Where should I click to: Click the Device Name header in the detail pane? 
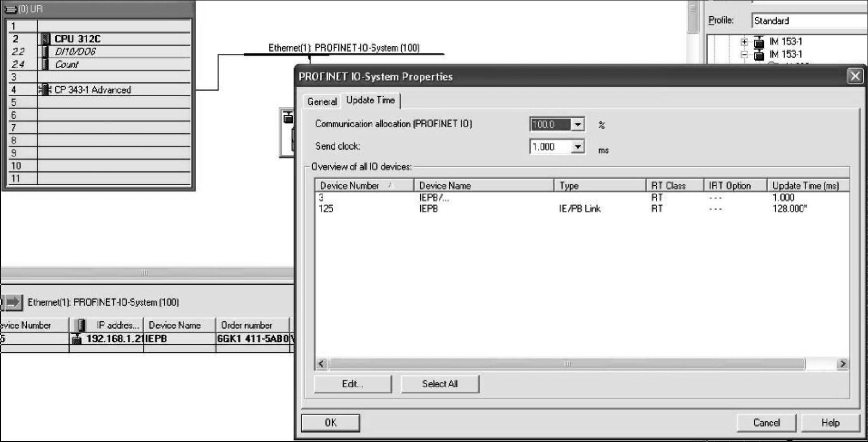pyautogui.click(x=179, y=325)
